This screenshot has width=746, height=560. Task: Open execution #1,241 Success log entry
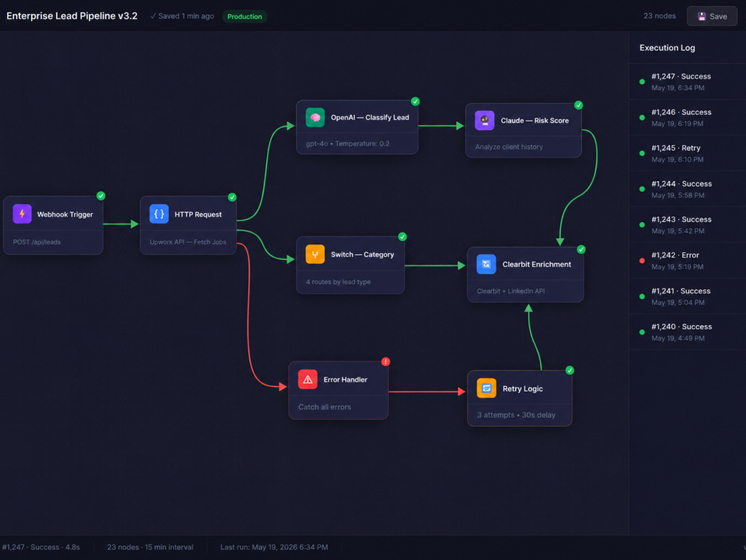pos(688,296)
